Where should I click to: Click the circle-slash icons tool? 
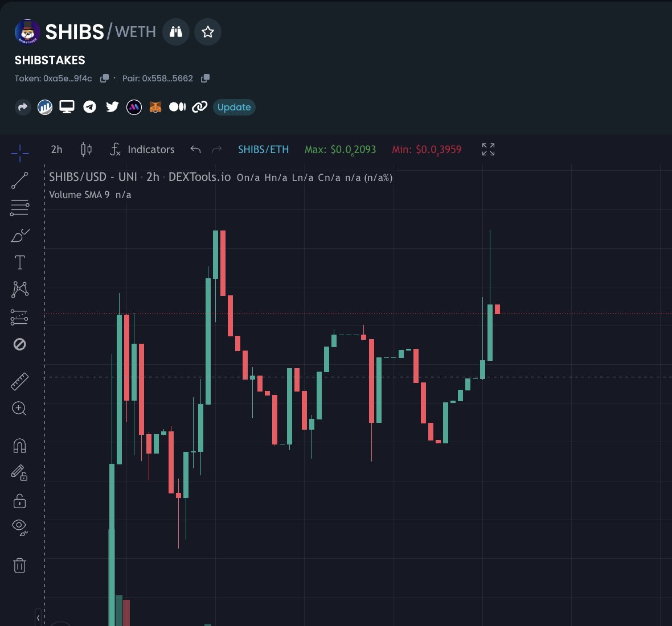pyautogui.click(x=20, y=344)
